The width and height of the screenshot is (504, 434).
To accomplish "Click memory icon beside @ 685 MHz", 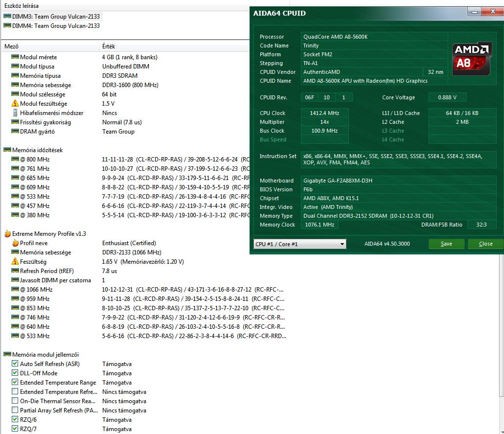I will point(15,178).
